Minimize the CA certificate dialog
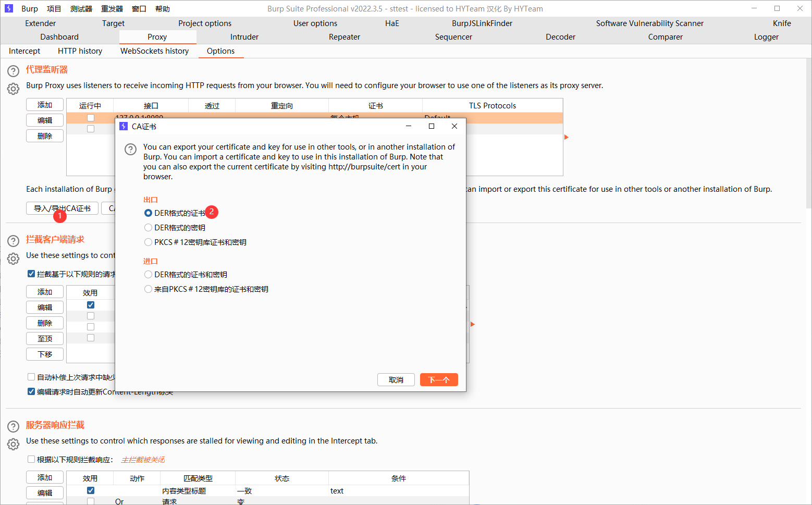 [x=409, y=126]
